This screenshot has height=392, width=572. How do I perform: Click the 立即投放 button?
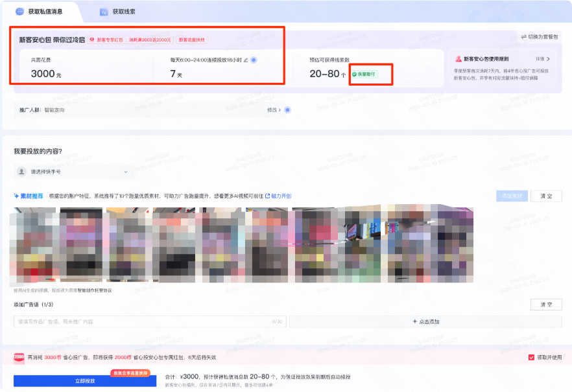click(85, 381)
